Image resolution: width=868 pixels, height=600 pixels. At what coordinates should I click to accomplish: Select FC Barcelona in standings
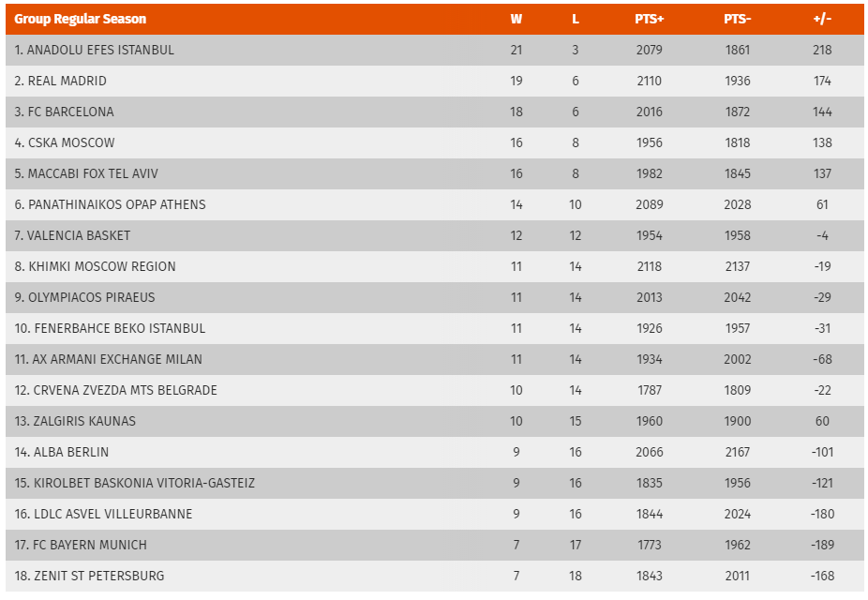65,112
